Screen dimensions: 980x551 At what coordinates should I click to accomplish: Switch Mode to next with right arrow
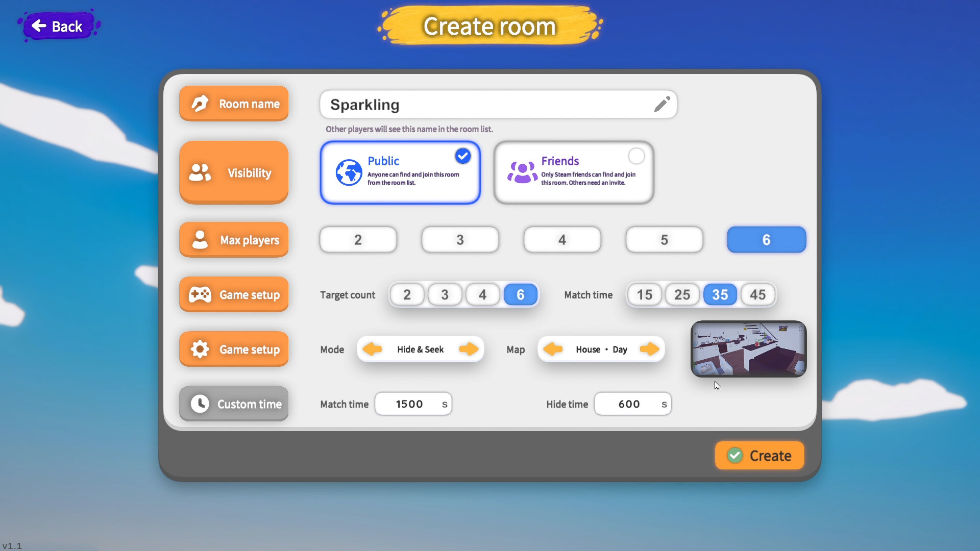click(469, 349)
